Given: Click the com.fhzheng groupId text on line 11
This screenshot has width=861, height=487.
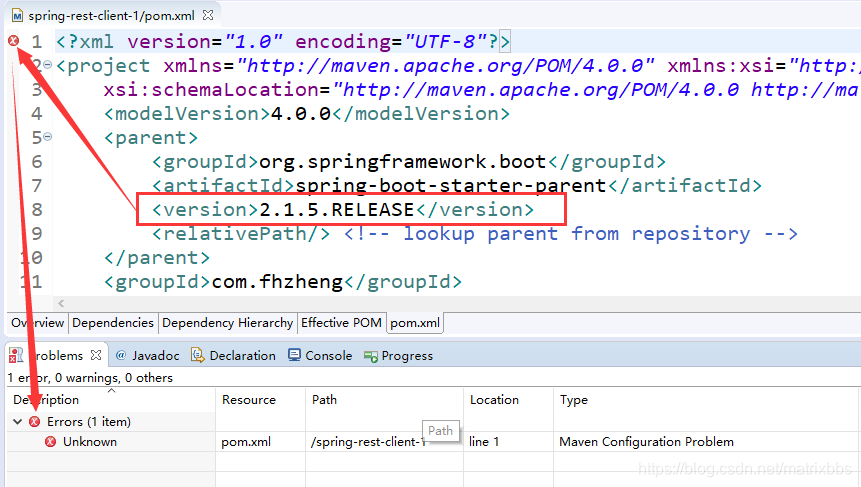Looking at the screenshot, I should (x=277, y=282).
